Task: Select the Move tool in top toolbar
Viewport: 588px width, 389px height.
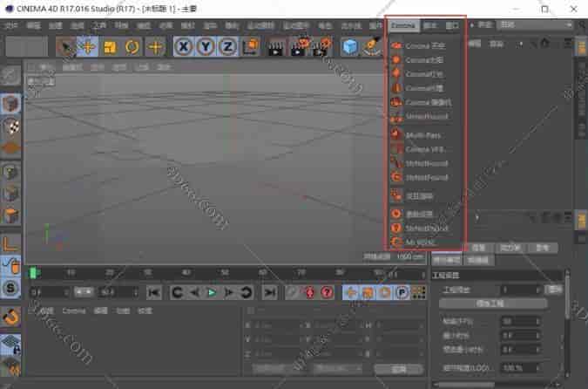Action: tap(88, 46)
